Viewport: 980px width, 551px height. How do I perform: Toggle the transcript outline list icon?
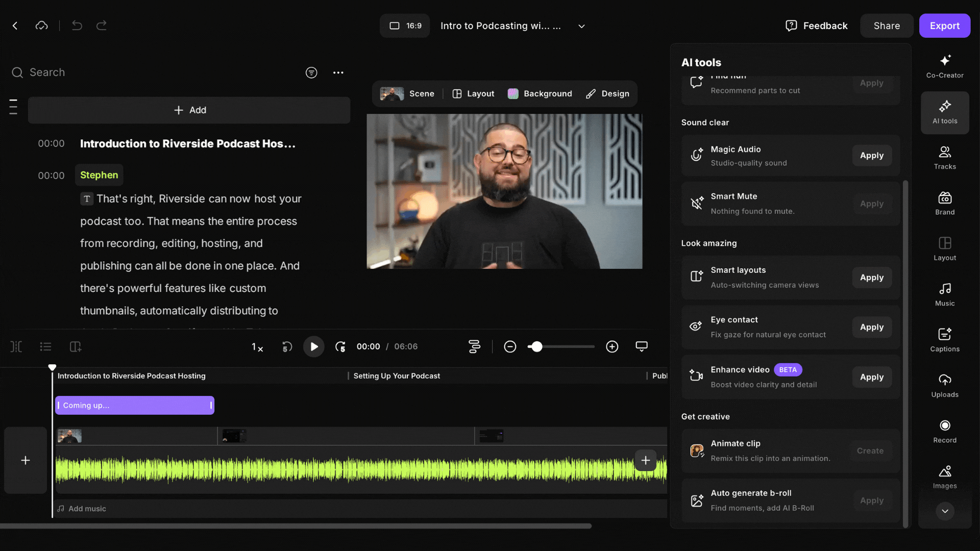[13, 107]
